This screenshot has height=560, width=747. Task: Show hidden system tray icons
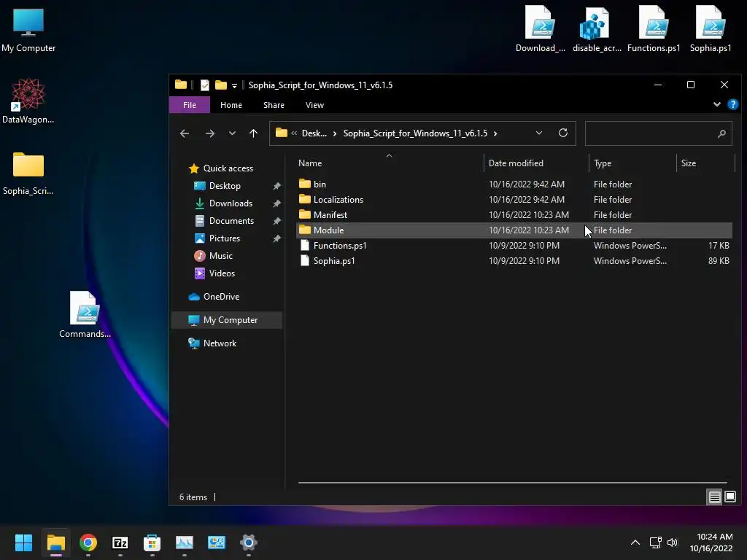pyautogui.click(x=635, y=542)
